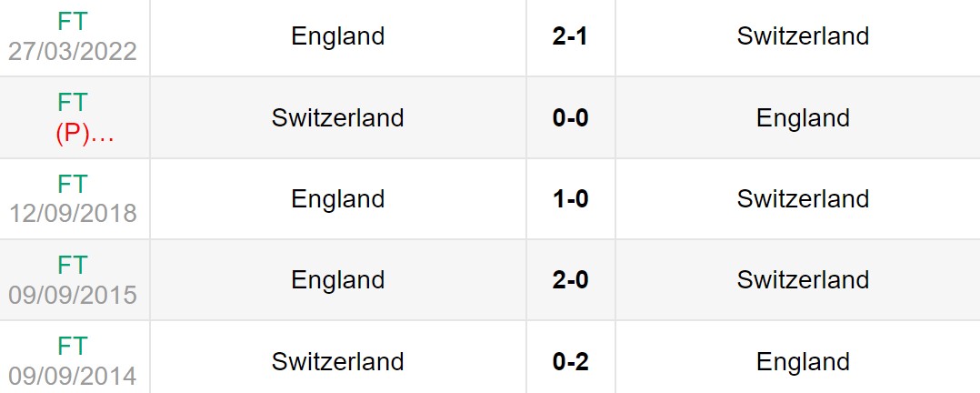Open the 1-0 score result
The width and height of the screenshot is (980, 393).
[571, 199]
